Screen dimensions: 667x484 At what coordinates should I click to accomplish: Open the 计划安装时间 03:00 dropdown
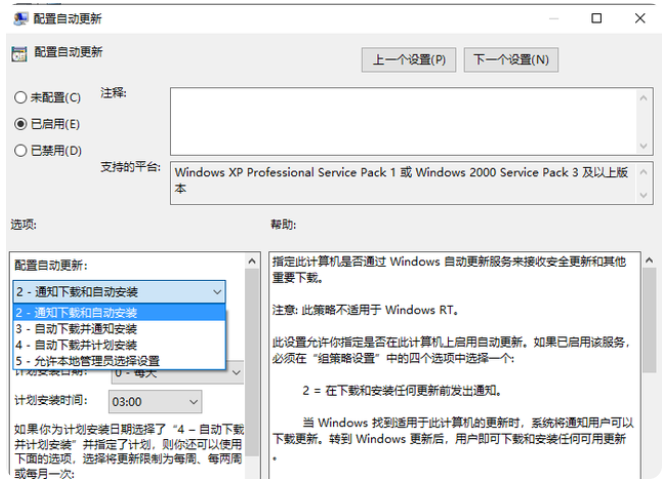155,402
